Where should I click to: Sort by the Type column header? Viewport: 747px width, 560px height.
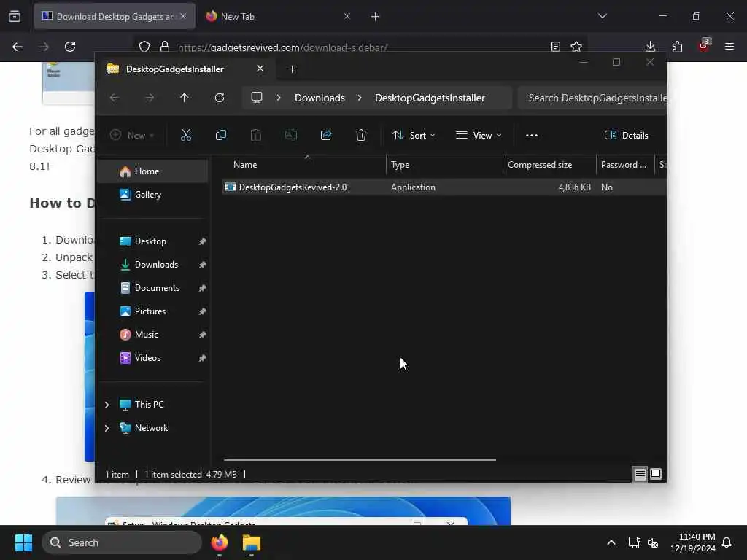[444, 165]
